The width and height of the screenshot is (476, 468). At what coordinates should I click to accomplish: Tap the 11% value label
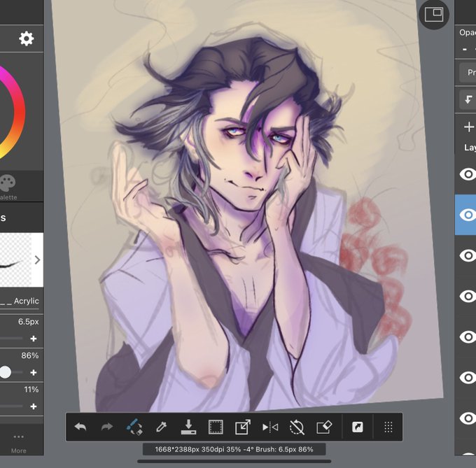point(31,390)
